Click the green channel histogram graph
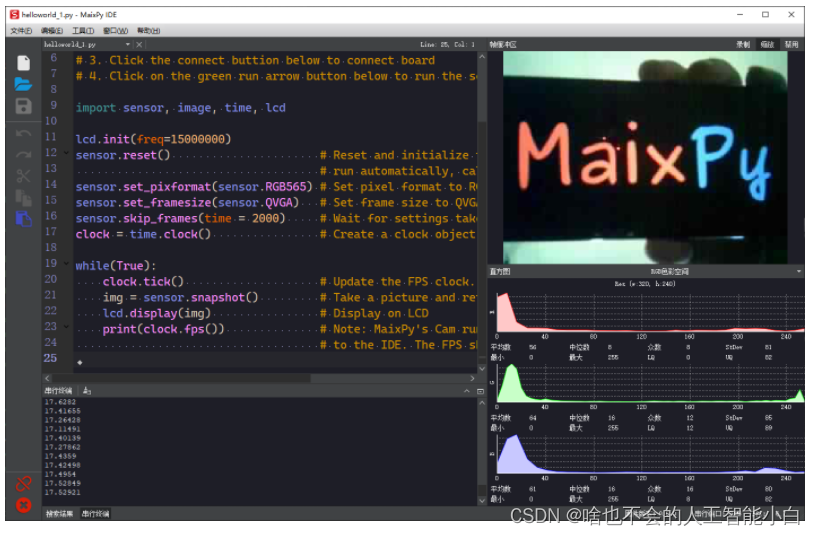 pos(650,382)
